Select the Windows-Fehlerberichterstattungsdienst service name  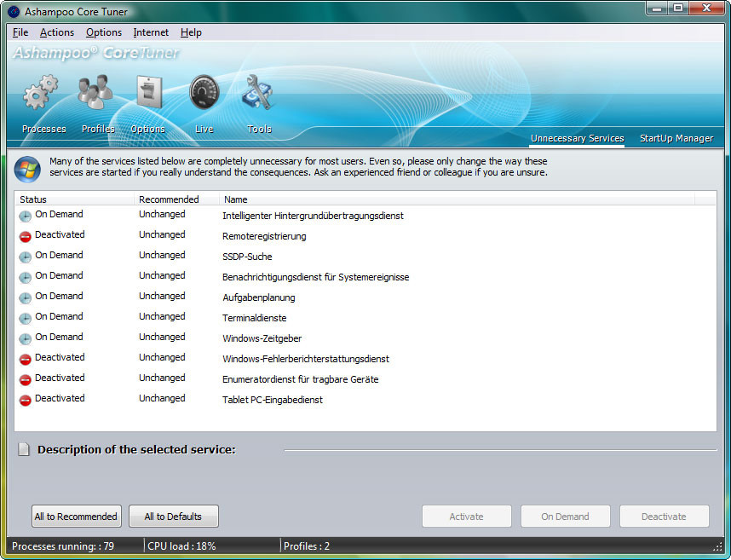(306, 359)
